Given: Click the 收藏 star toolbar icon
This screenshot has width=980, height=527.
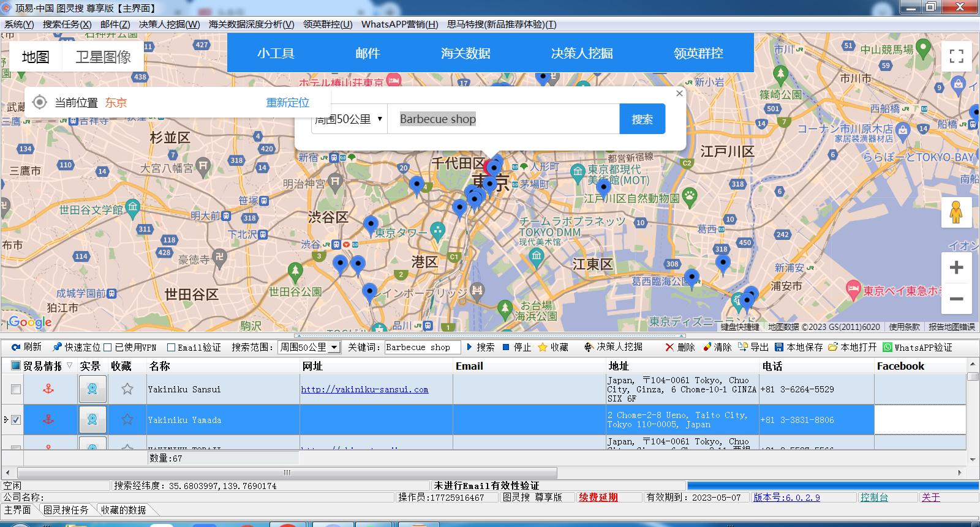Looking at the screenshot, I should point(542,347).
